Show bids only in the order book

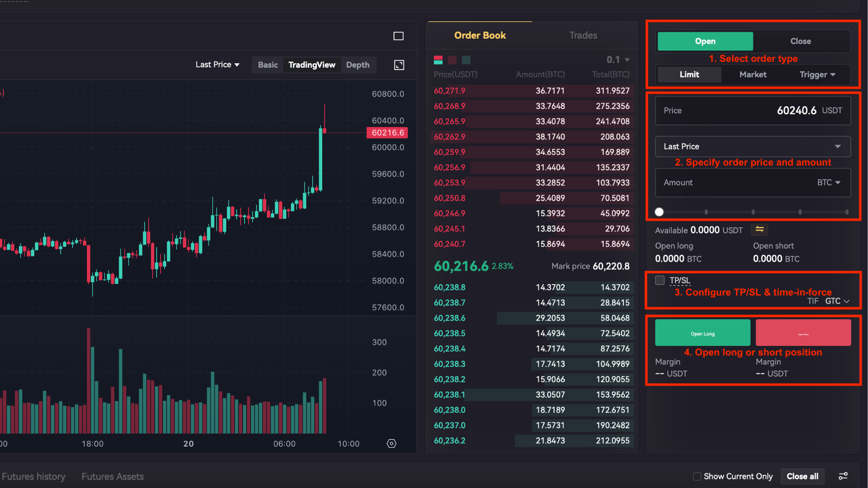(466, 60)
